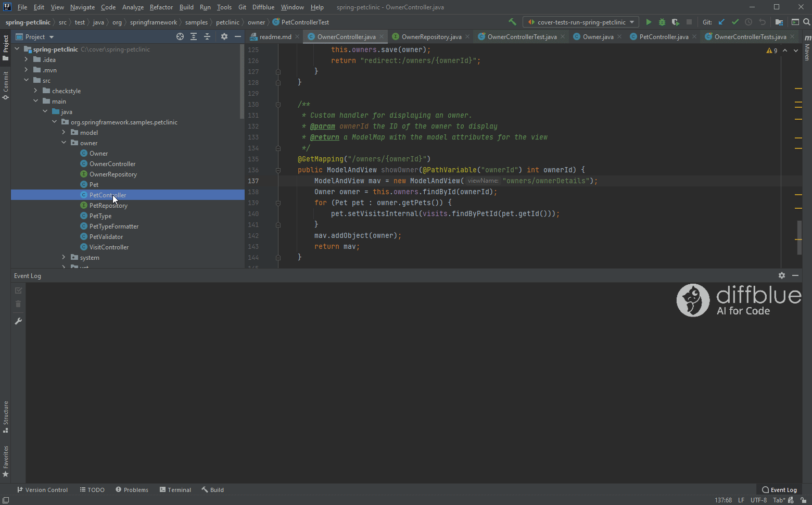This screenshot has height=505, width=812.
Task: Click the Stop square icon in toolbar
Action: pos(689,22)
